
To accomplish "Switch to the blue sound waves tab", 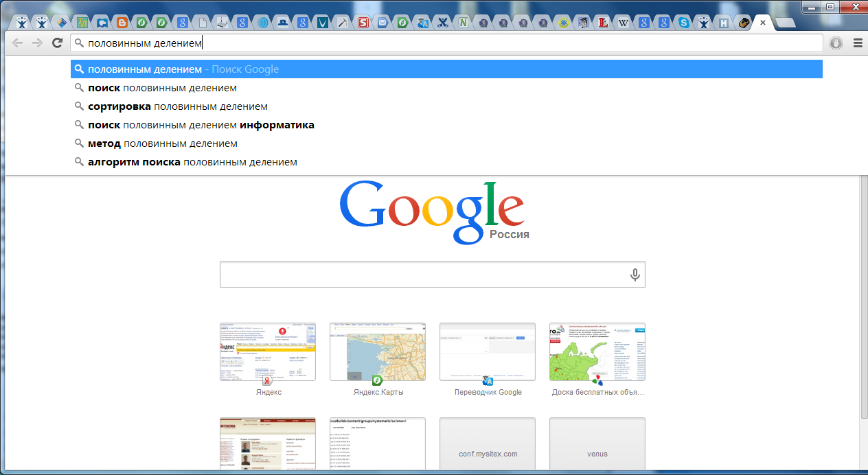I will click(262, 23).
